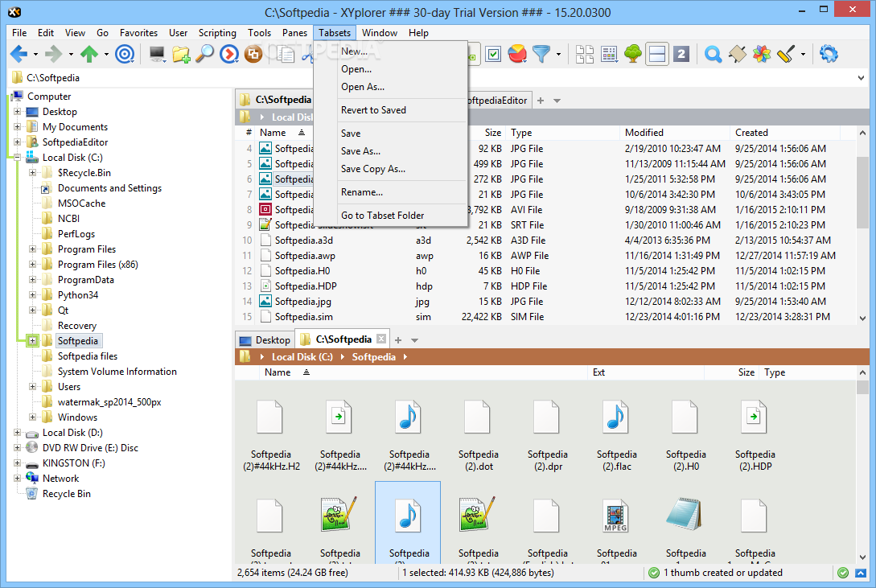The height and width of the screenshot is (588, 876).
Task: Click the blue icon at status bar far right
Action: point(861,573)
